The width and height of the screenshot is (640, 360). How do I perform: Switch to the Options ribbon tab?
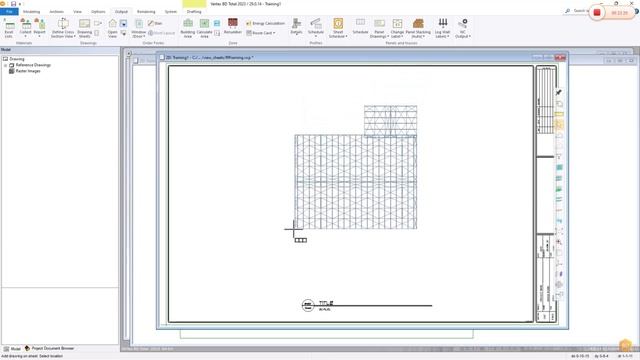[98, 11]
